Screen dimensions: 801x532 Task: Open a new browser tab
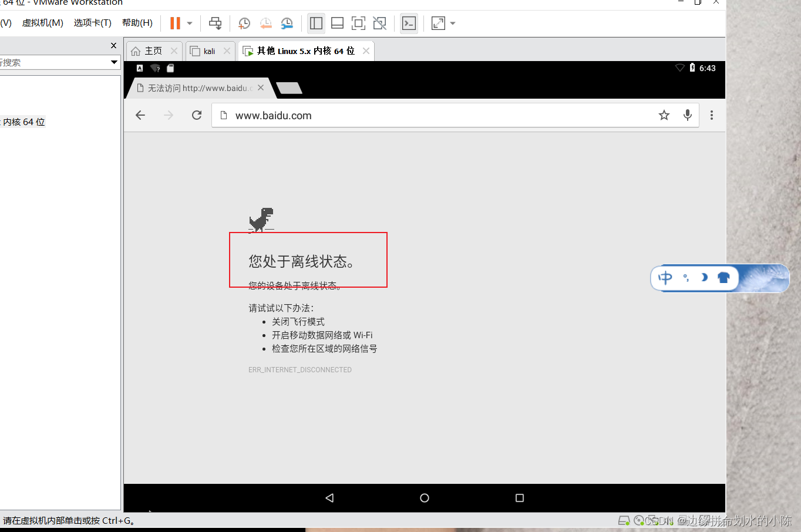[289, 88]
